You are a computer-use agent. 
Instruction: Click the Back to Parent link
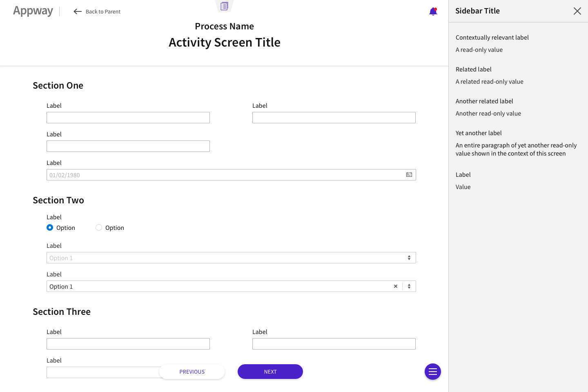(103, 11)
